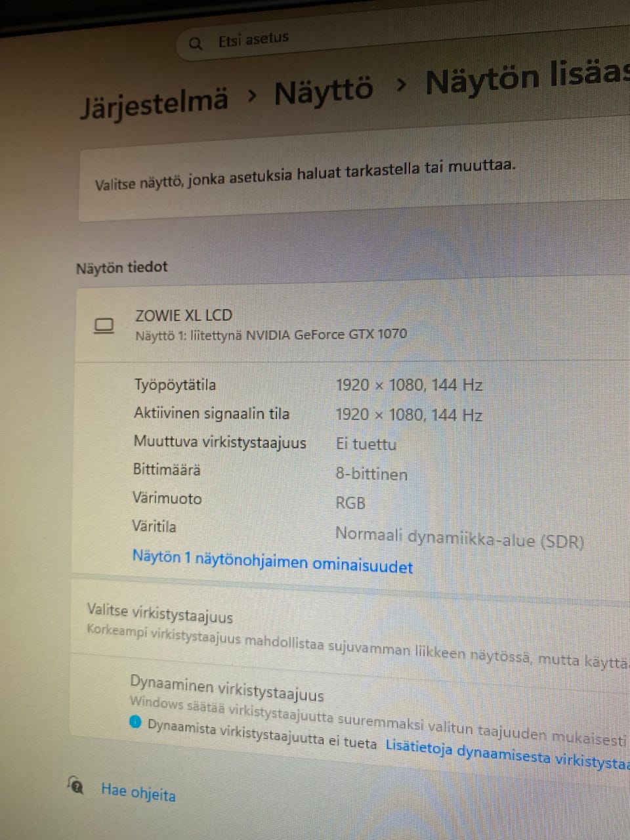Click the blue info icon beside "Dynaamista virkistystaajuutta ei tueta"
Image resolution: width=630 pixels, height=840 pixels.
tap(136, 723)
